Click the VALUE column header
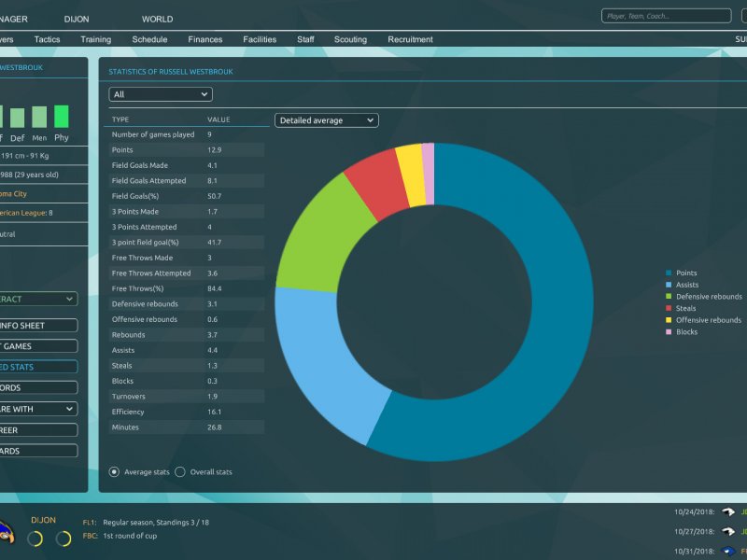Screen dimensions: 747x560 (x=218, y=119)
